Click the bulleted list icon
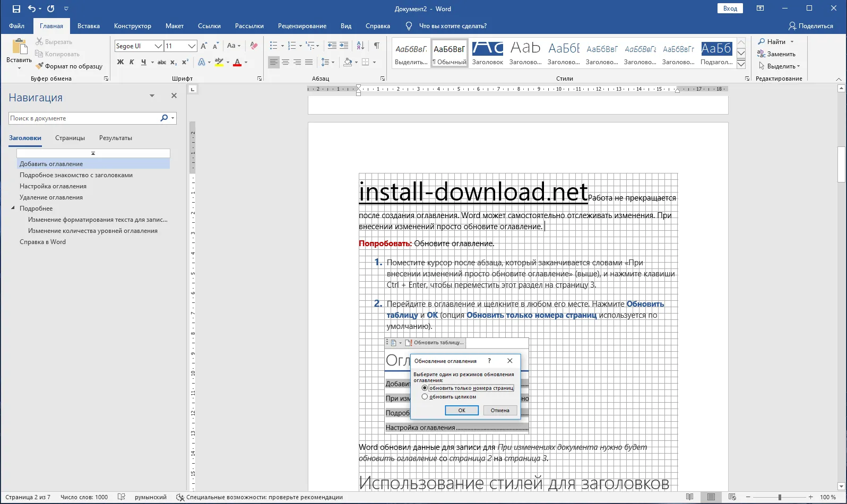 pos(273,46)
